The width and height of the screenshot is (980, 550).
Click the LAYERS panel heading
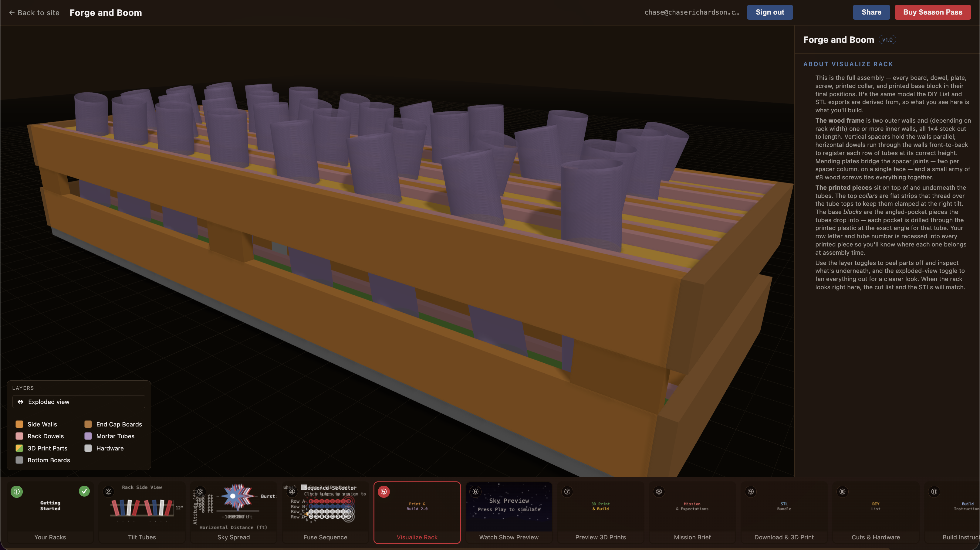point(23,388)
